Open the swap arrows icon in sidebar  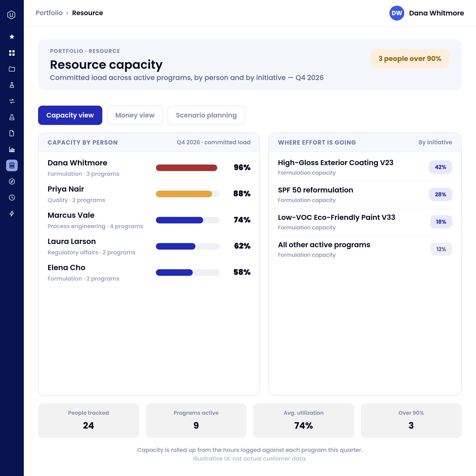point(12,101)
